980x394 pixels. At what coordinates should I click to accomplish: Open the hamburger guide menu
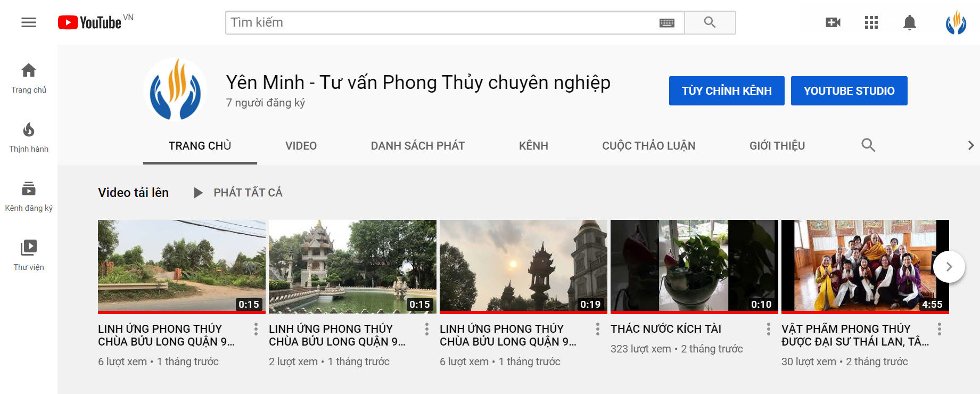tap(29, 22)
